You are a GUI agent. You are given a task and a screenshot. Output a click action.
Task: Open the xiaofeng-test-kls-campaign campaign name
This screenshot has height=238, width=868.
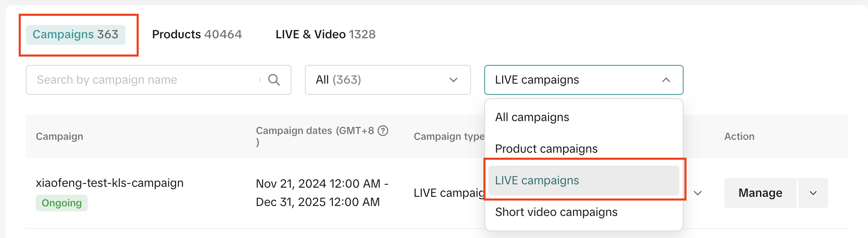[110, 183]
